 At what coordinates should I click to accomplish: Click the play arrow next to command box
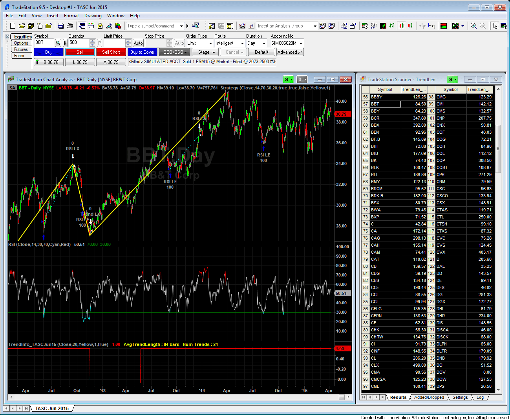pyautogui.click(x=187, y=26)
